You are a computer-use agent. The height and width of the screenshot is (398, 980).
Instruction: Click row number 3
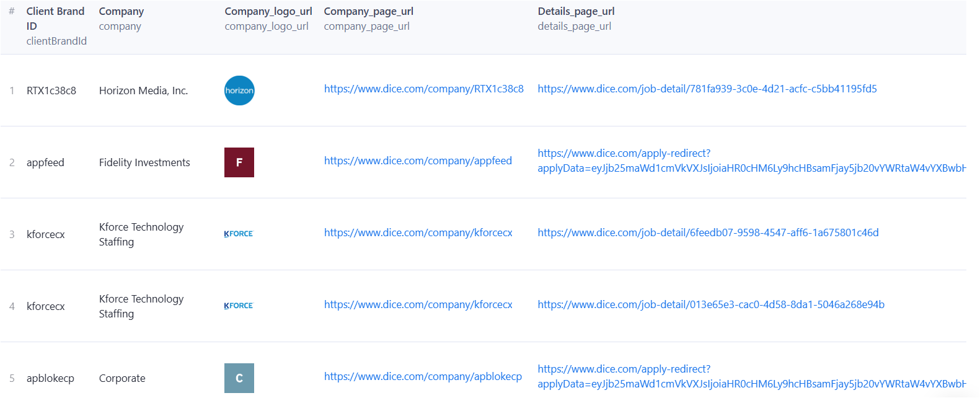click(x=12, y=234)
